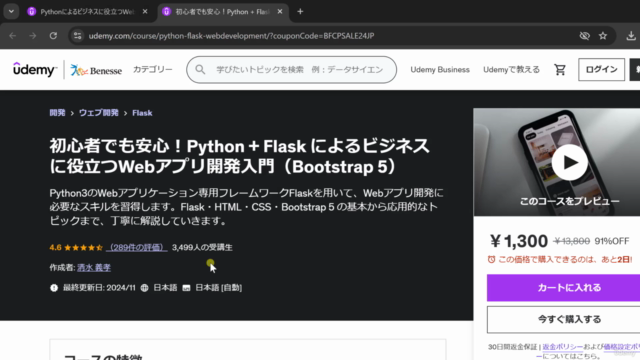The height and width of the screenshot is (360, 640).
Task: Open the Udemyで教える link
Action: coord(511,70)
